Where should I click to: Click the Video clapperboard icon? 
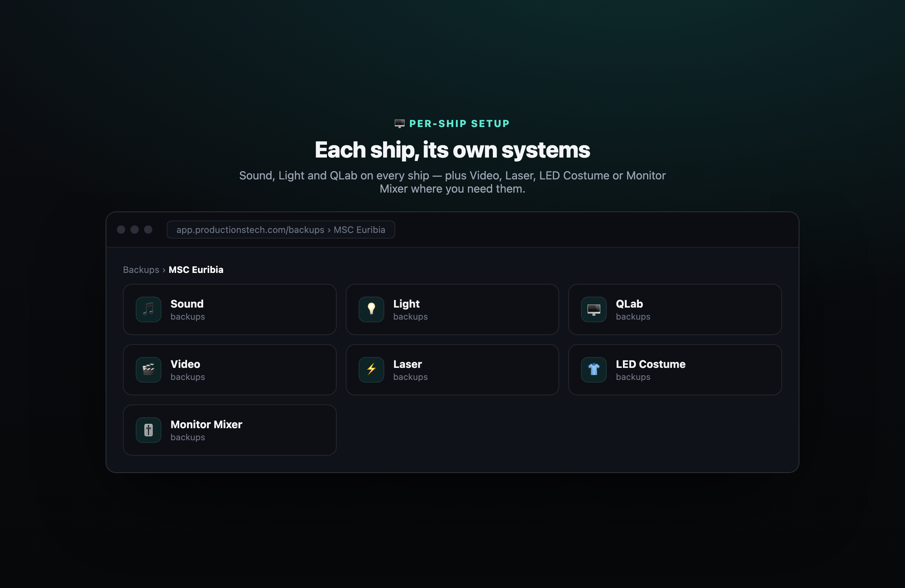(x=148, y=370)
